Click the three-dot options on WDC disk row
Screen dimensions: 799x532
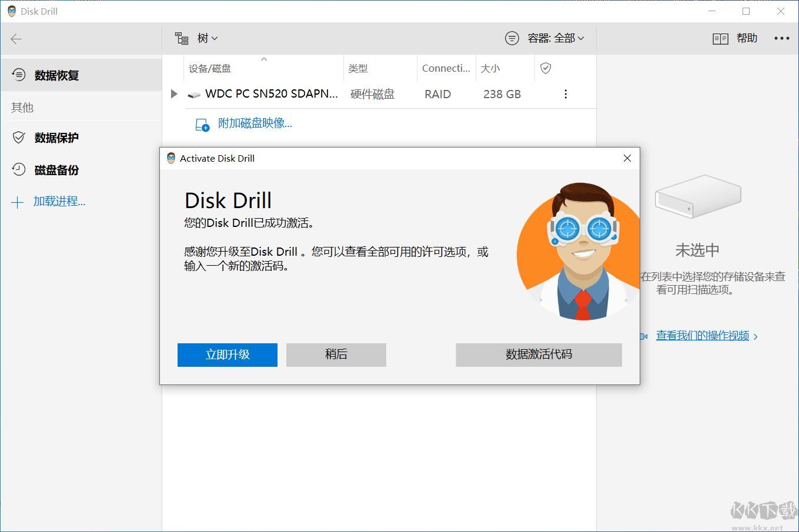point(565,94)
